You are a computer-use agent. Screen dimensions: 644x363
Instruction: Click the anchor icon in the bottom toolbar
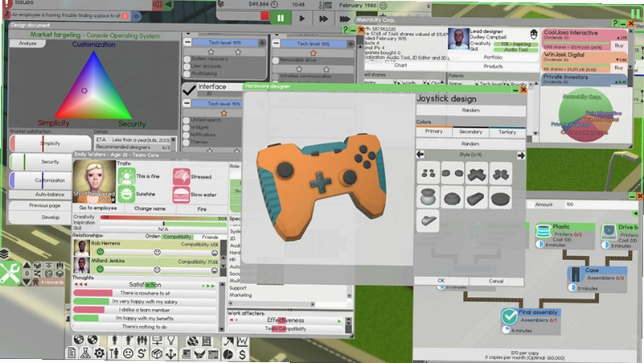(171, 353)
